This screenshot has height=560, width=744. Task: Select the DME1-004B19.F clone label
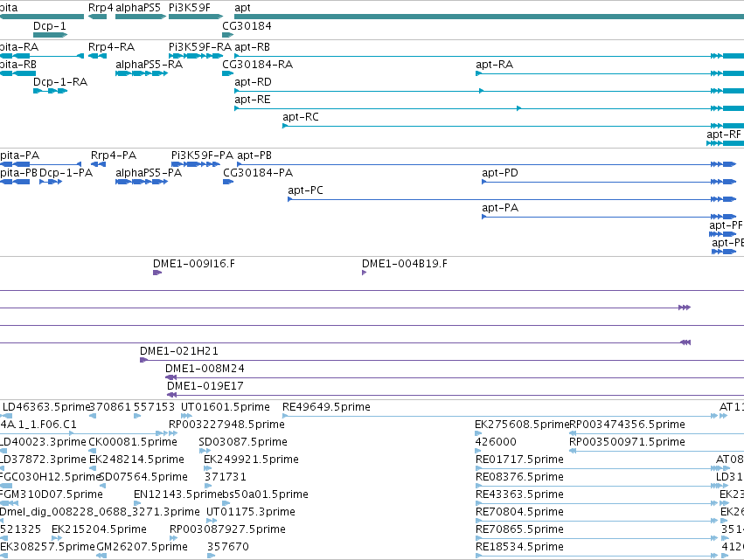coord(404,264)
